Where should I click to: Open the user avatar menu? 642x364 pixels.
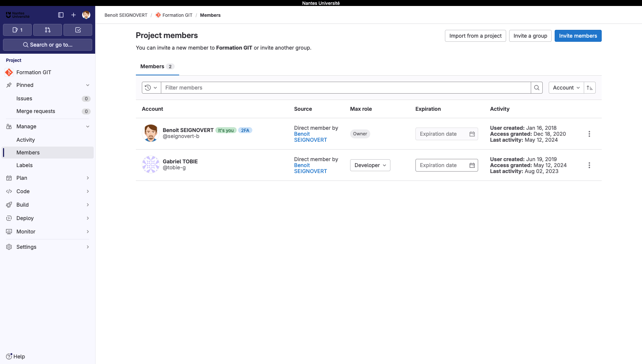pyautogui.click(x=86, y=15)
